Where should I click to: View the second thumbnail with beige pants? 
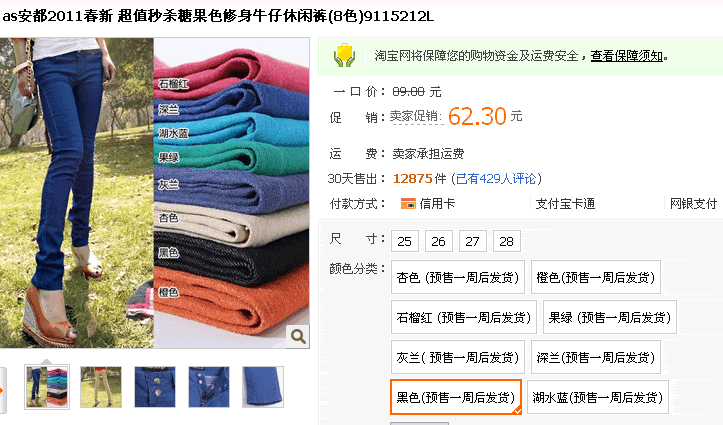pos(101,387)
